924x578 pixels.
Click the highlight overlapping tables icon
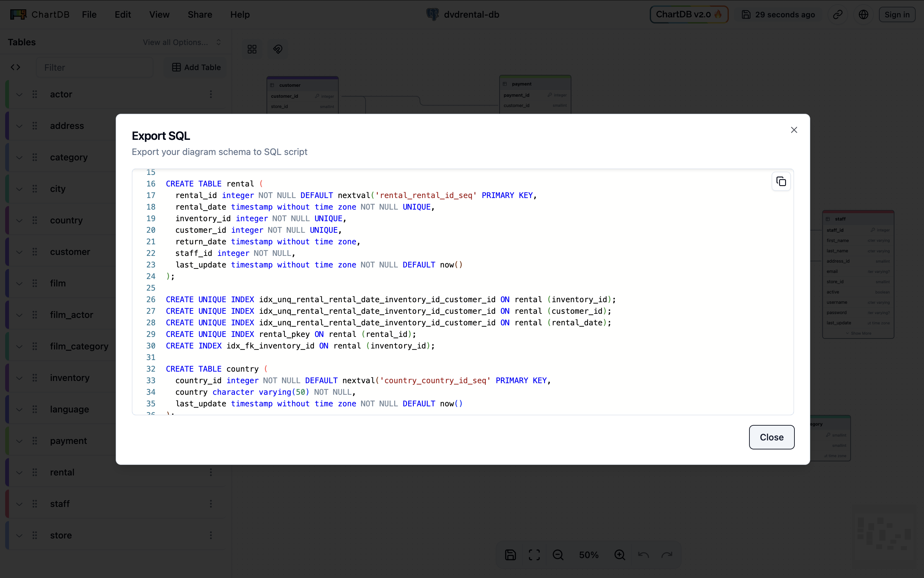tap(277, 49)
